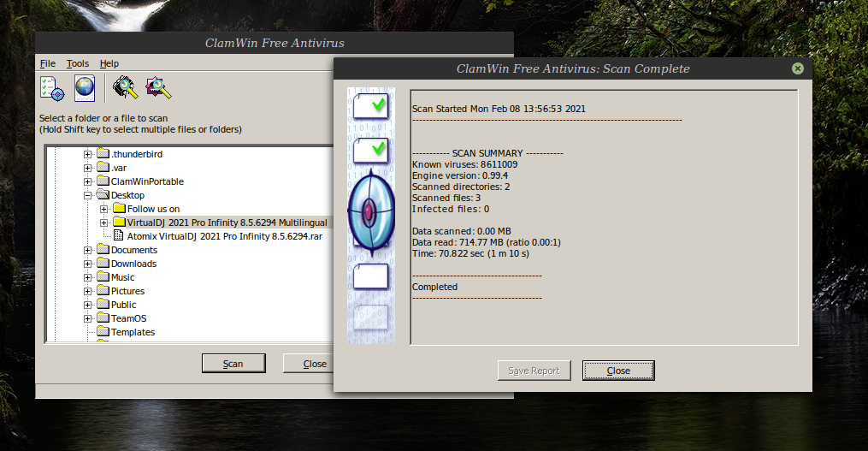868x451 pixels.
Task: Select the .thunderbird tree item
Action: 137,154
